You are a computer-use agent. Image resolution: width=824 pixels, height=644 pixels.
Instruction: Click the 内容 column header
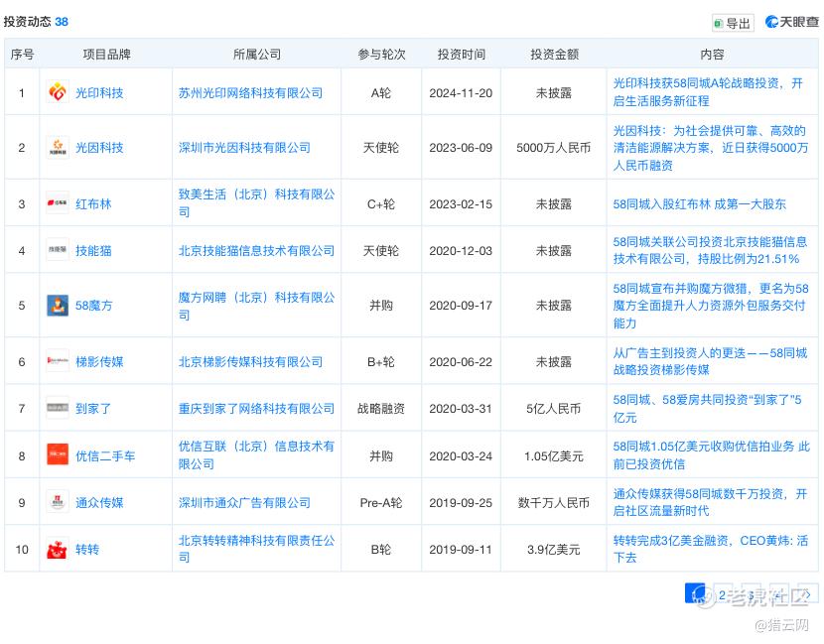tap(713, 55)
